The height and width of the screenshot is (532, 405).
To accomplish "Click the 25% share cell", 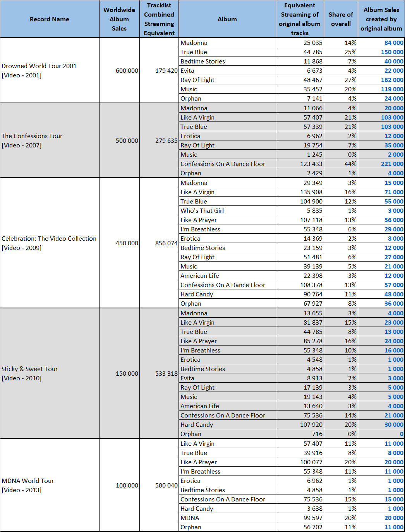I will point(341,52).
